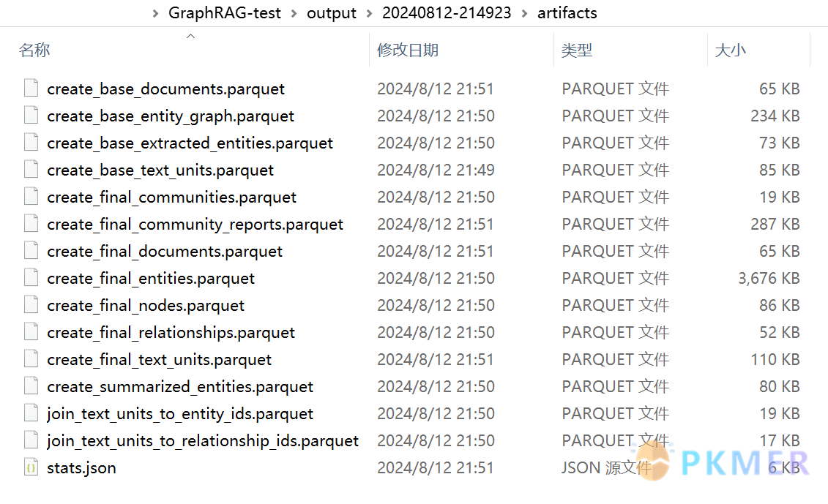Select the create_final_entities.parquet file icon
This screenshot has width=828, height=504.
point(31,277)
